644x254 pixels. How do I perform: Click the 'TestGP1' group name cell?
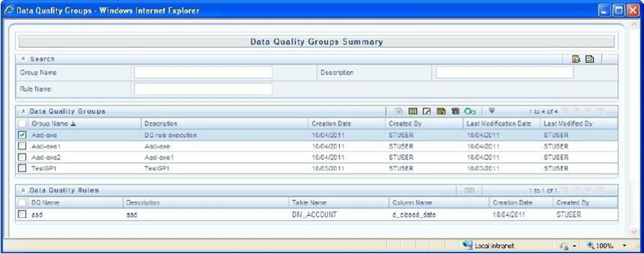click(44, 168)
